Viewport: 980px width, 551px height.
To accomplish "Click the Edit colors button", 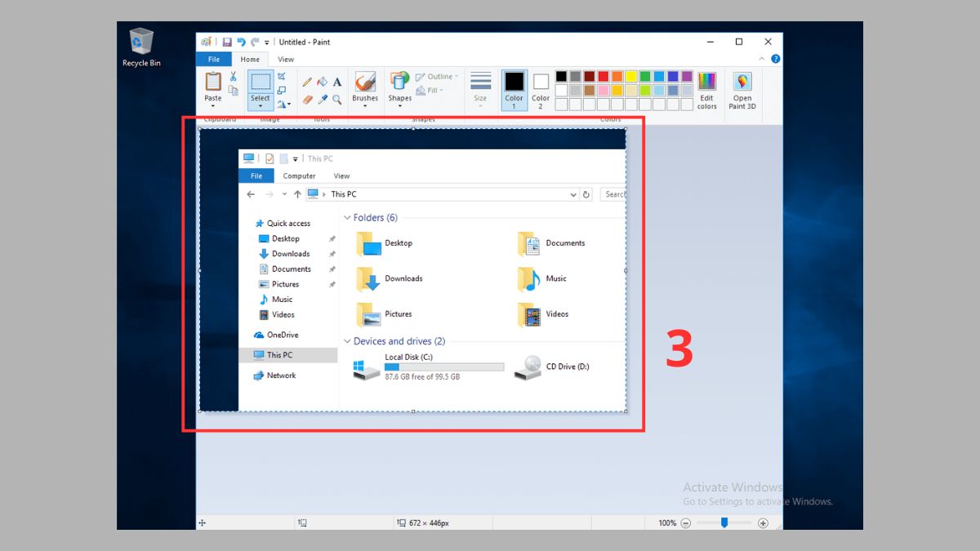I will (707, 90).
